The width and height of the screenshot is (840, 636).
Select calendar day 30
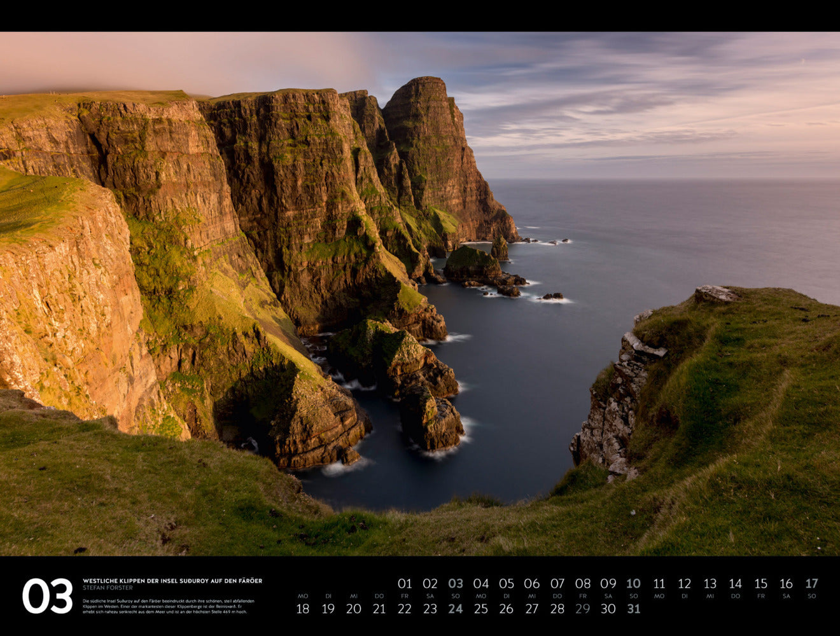(608, 609)
